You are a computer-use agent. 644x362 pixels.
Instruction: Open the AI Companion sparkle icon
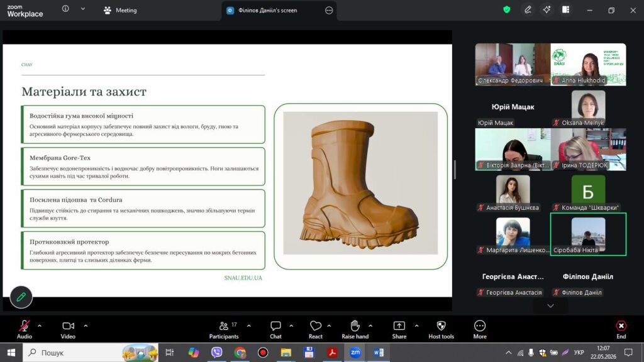[x=547, y=9]
